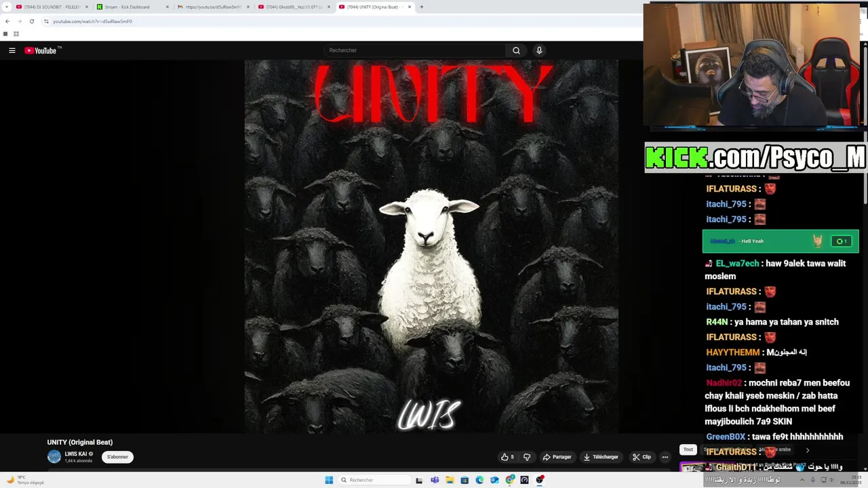The width and height of the screenshot is (868, 488).
Task: Open Task View in taskbar
Action: coord(419,480)
